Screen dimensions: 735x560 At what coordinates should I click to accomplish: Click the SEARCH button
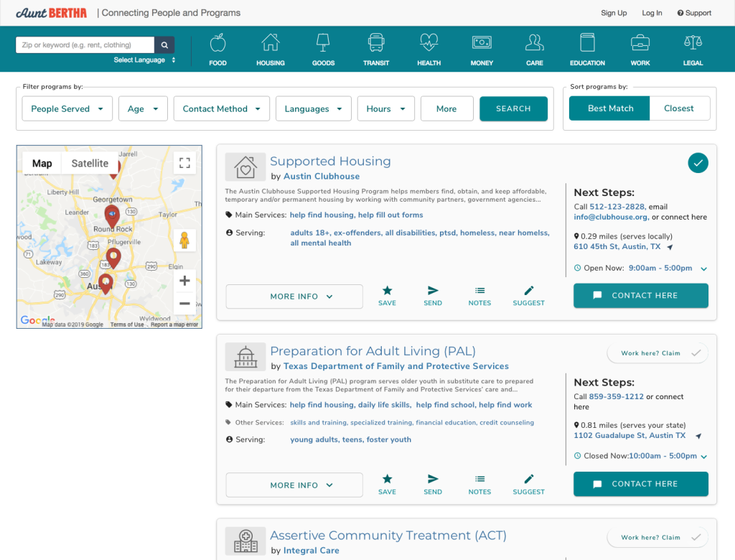pos(513,109)
